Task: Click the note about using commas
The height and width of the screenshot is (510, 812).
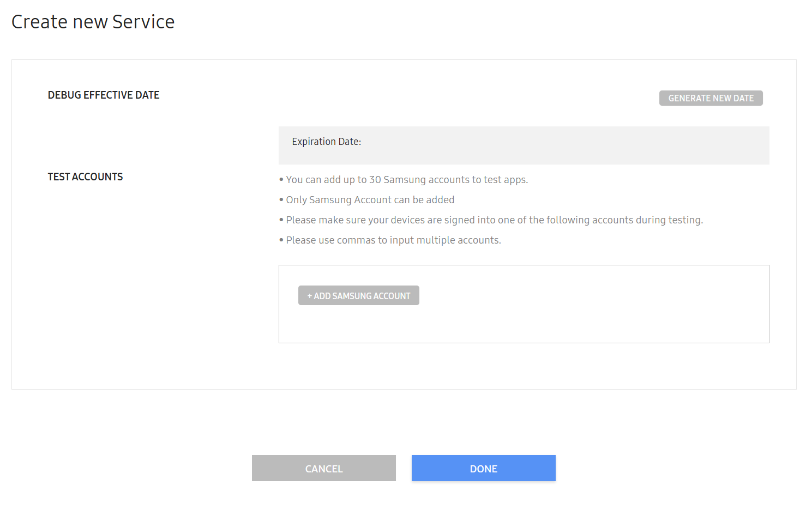Action: [x=393, y=240]
